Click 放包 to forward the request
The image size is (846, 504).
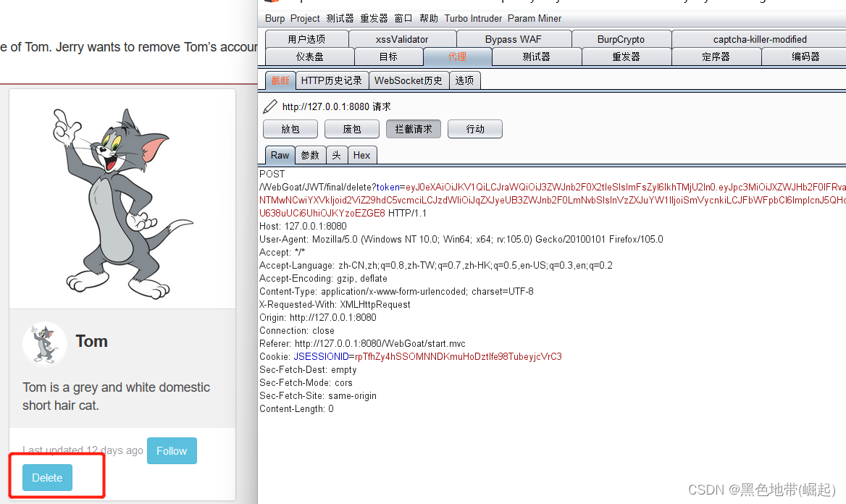[290, 129]
